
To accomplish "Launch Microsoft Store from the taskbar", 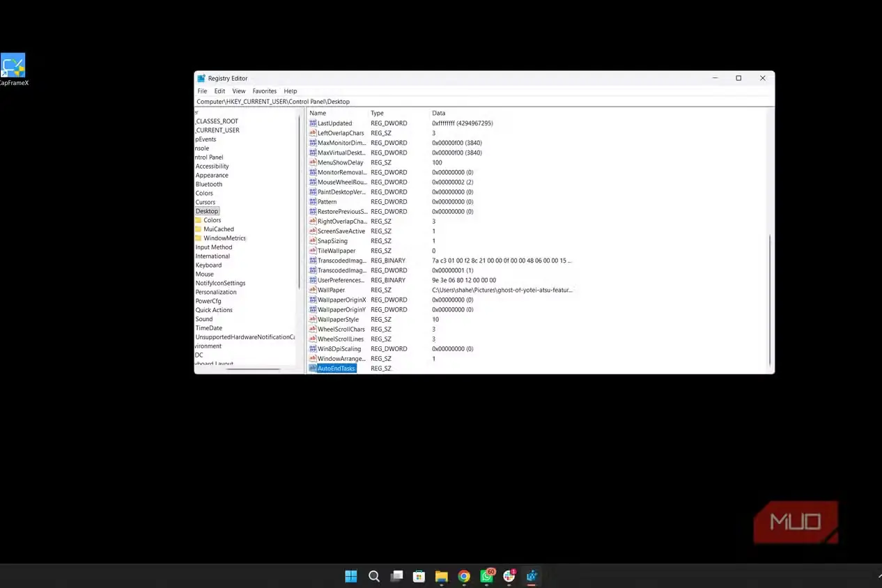I will (419, 576).
